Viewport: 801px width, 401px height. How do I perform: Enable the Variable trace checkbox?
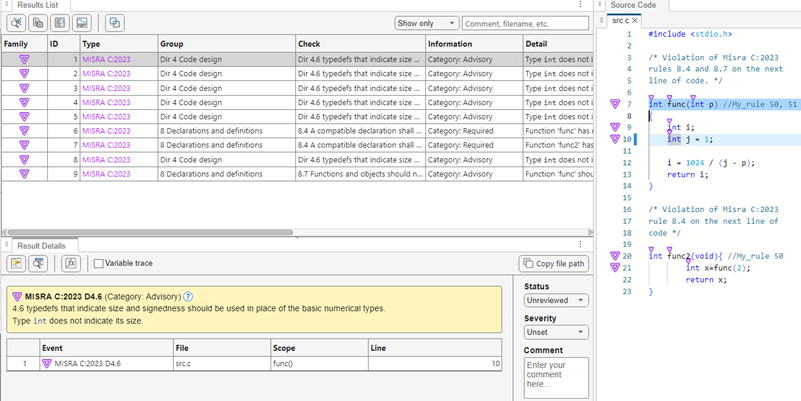coord(99,264)
